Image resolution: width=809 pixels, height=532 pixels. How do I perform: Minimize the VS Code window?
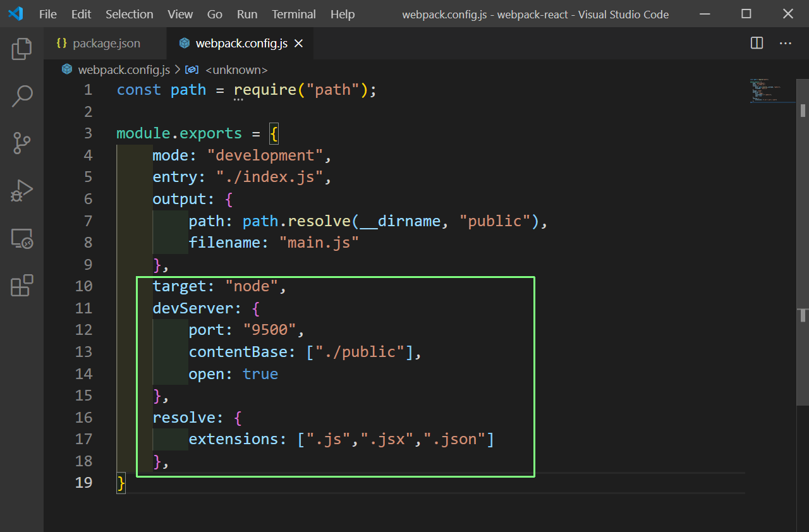click(x=705, y=14)
